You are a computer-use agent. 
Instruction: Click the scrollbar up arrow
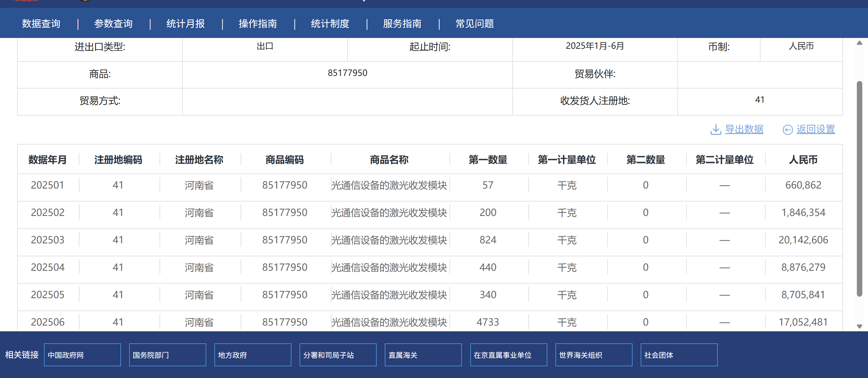coord(860,43)
